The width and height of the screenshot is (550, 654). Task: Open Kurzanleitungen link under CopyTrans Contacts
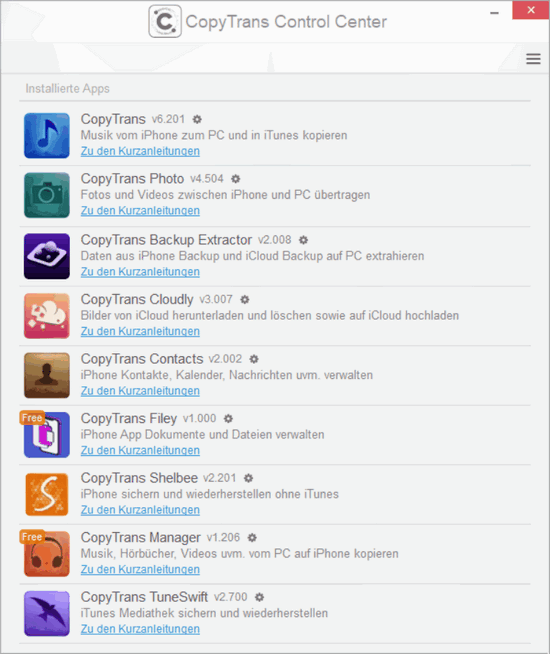tap(140, 391)
